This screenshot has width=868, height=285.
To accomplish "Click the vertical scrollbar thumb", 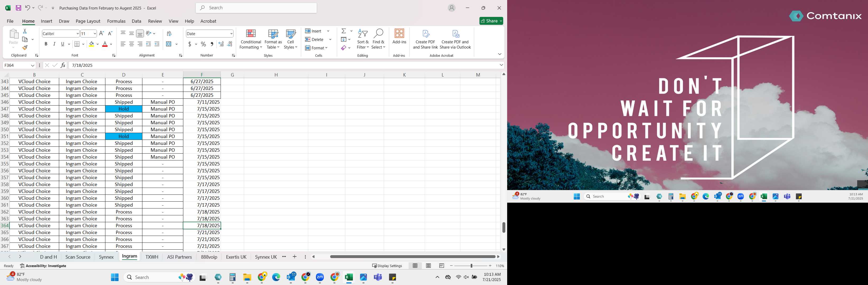I will tap(503, 227).
